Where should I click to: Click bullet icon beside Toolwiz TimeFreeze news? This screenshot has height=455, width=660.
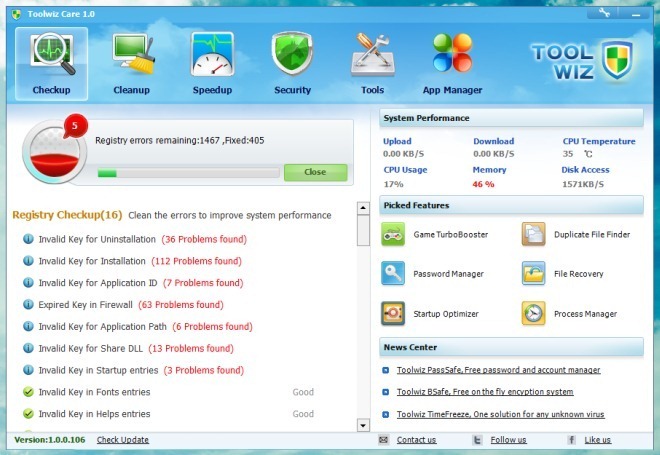pos(386,415)
